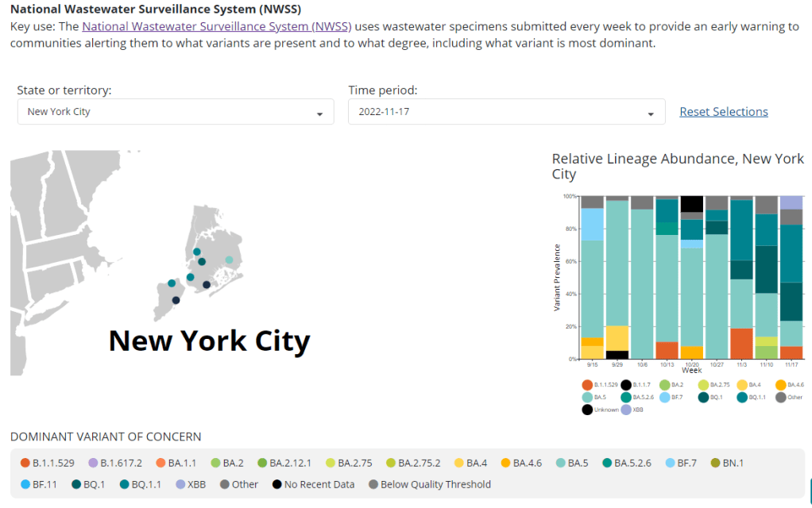Open the State or territory dropdown

(176, 112)
